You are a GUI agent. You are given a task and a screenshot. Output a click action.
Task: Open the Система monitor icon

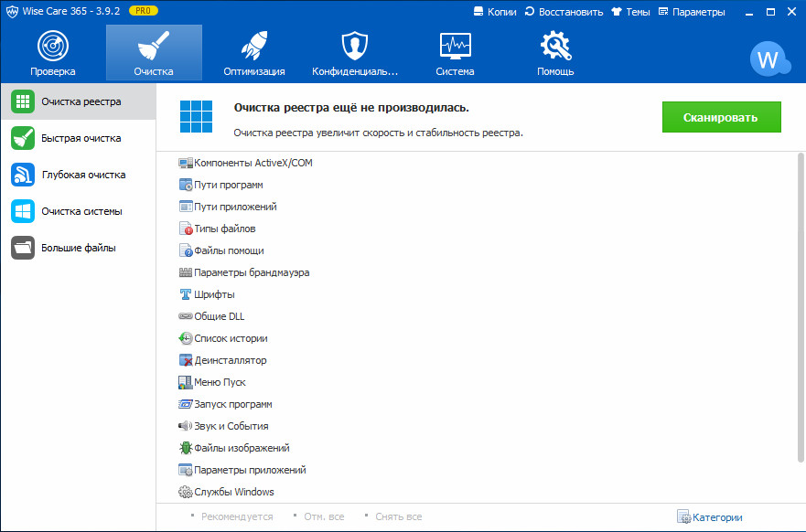point(456,45)
